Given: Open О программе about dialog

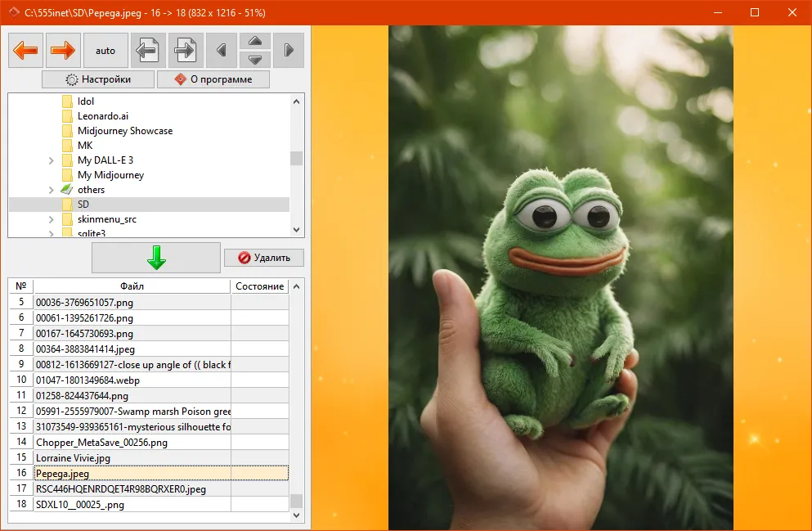Looking at the screenshot, I should point(213,79).
